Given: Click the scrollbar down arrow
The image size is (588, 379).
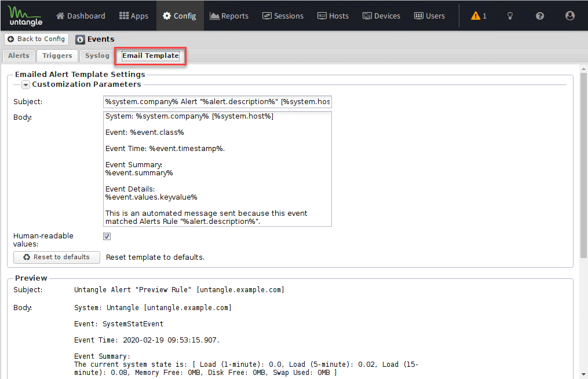Looking at the screenshot, I should 583,374.
